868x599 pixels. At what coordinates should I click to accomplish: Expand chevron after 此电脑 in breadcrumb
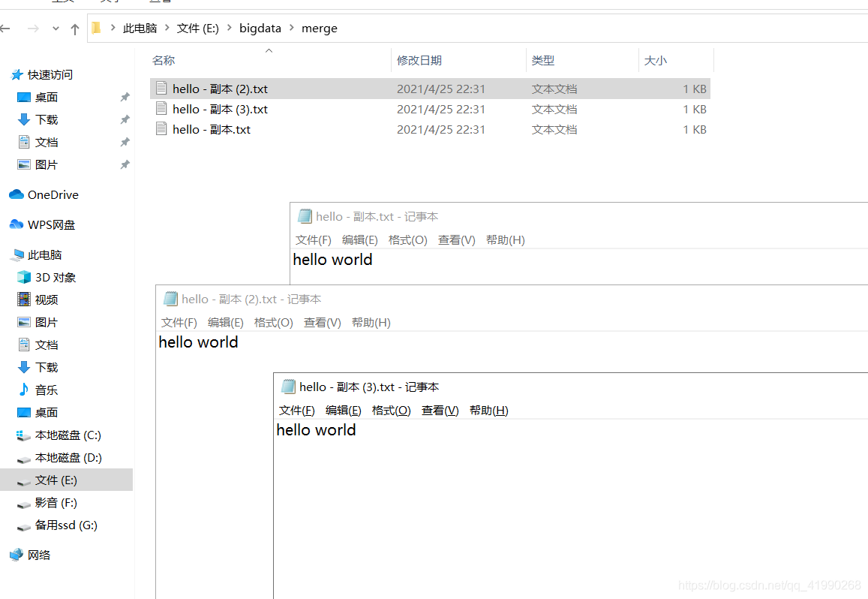click(x=167, y=28)
